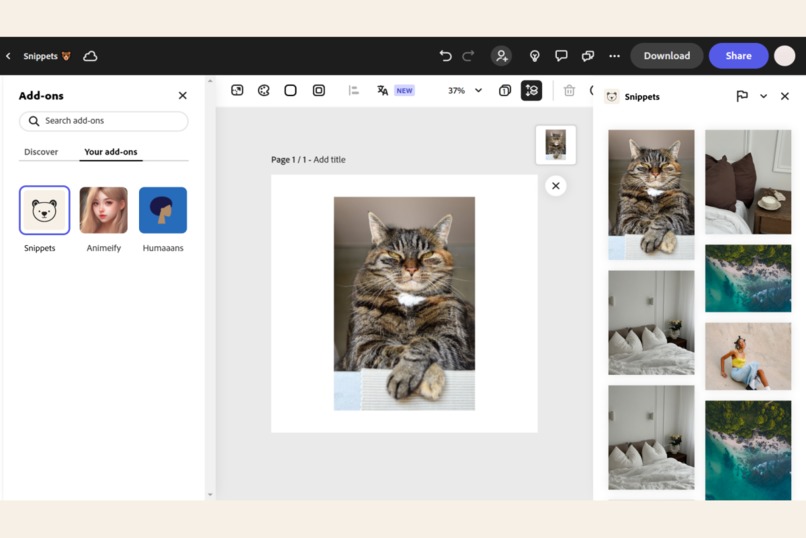Click the border/margins square icon

pos(319,90)
